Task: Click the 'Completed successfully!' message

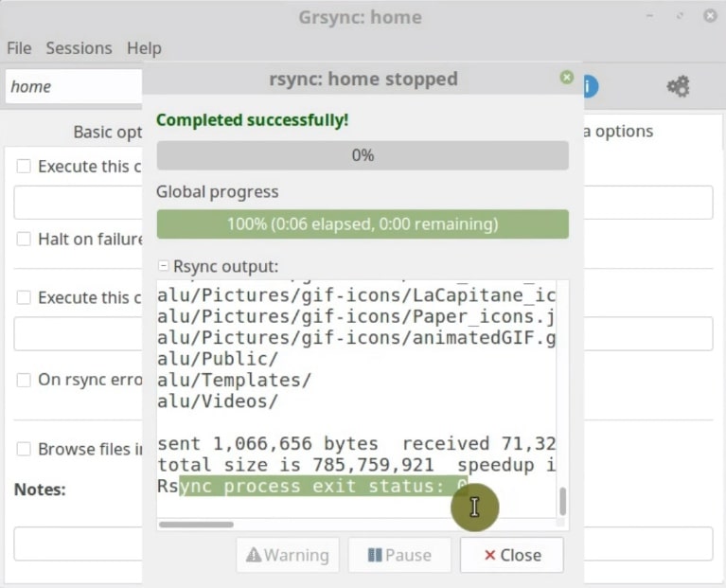Action: click(x=253, y=120)
